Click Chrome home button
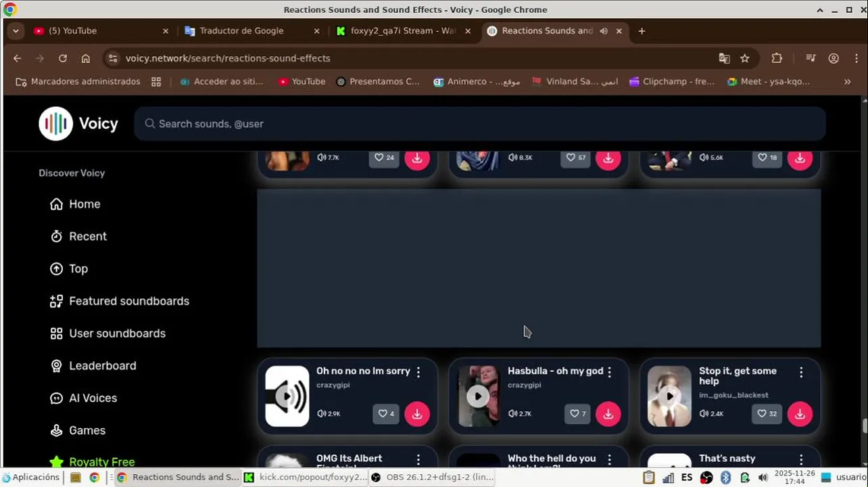The width and height of the screenshot is (868, 487). (86, 59)
